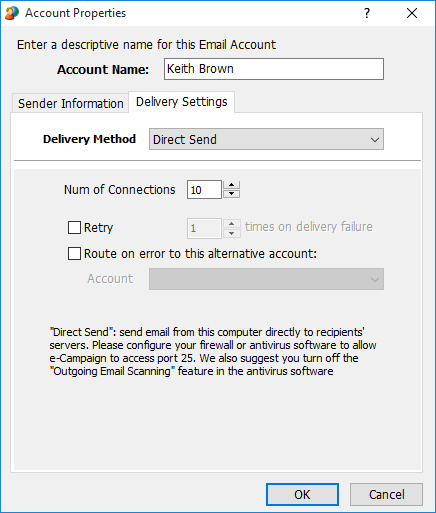Click the e-Campaign app icon in title bar

[12, 13]
